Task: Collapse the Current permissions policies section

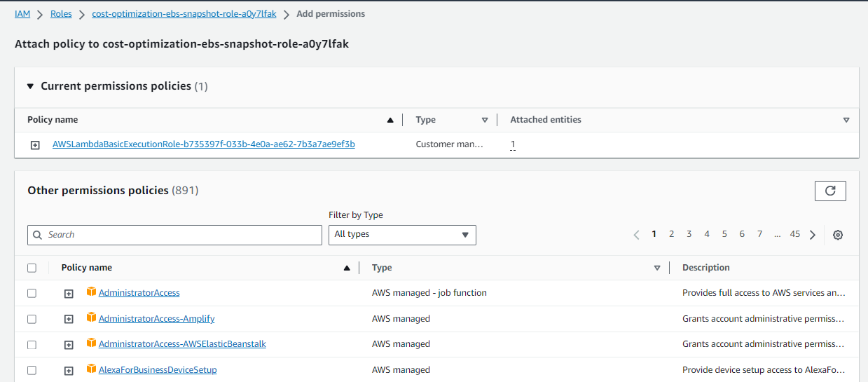Action: [30, 86]
